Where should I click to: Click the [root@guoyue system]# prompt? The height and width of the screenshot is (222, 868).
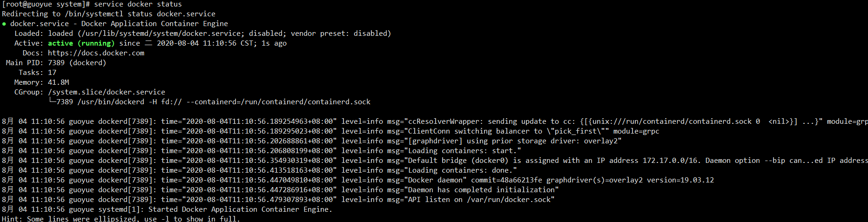pyautogui.click(x=46, y=4)
